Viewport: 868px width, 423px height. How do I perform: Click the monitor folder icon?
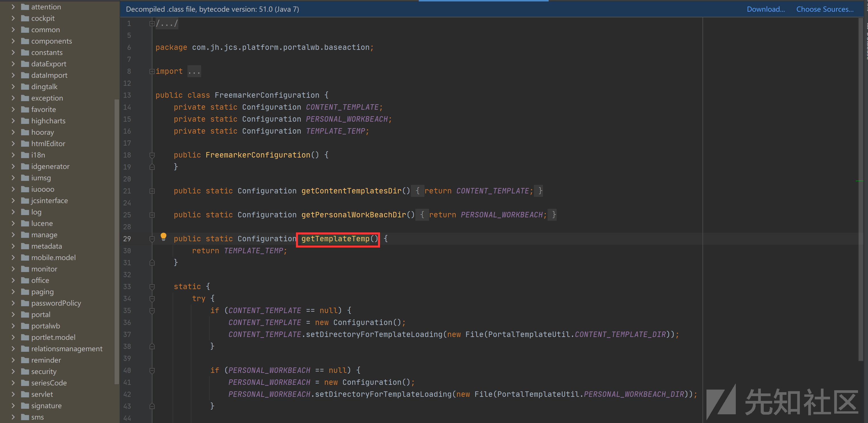[25, 269]
